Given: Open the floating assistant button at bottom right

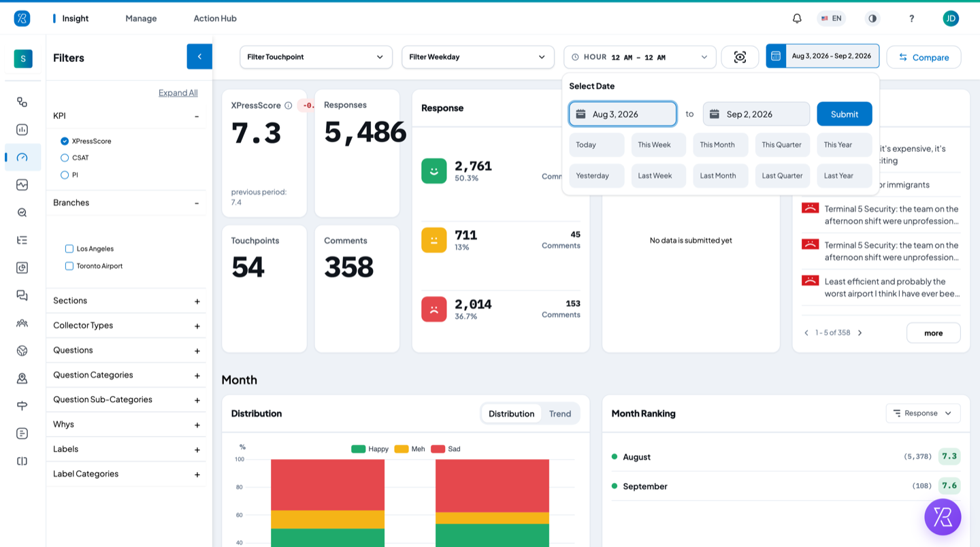Looking at the screenshot, I should click(943, 517).
